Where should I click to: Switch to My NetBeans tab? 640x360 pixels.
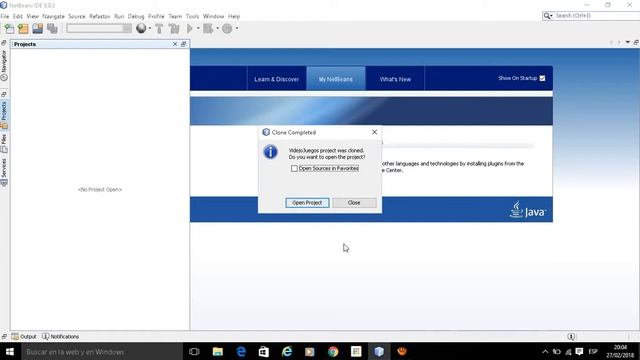point(336,79)
